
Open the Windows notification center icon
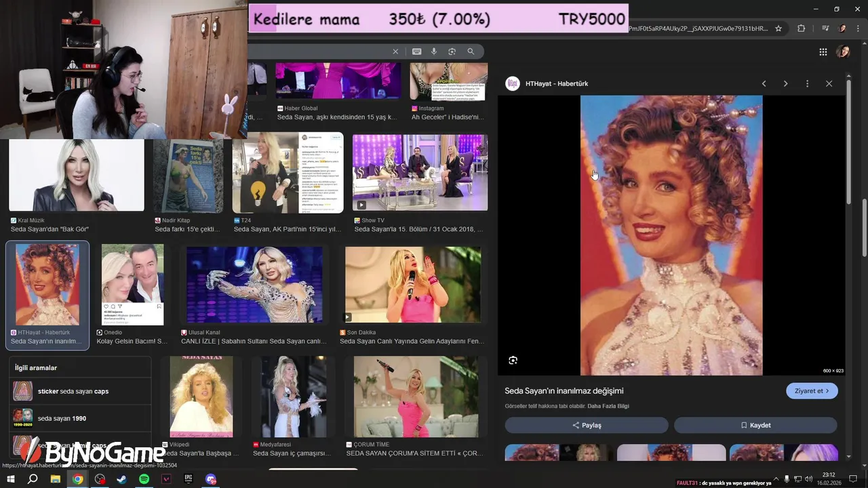tap(853, 479)
